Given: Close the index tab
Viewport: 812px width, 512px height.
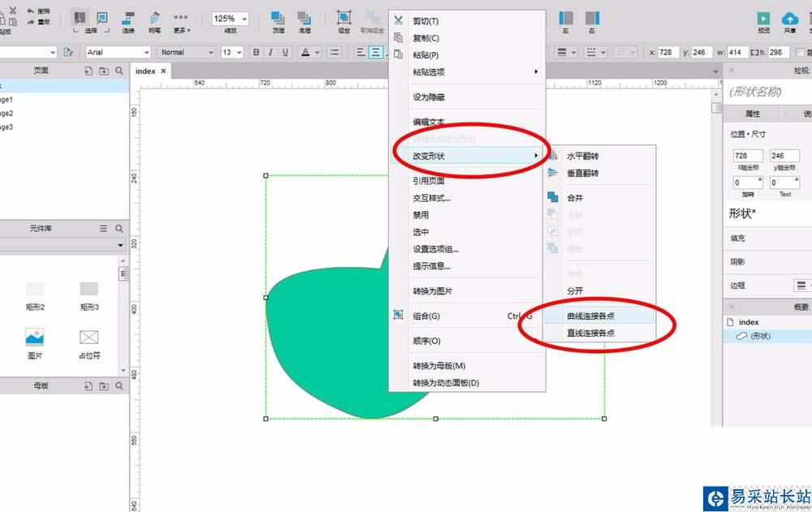Looking at the screenshot, I should [164, 71].
